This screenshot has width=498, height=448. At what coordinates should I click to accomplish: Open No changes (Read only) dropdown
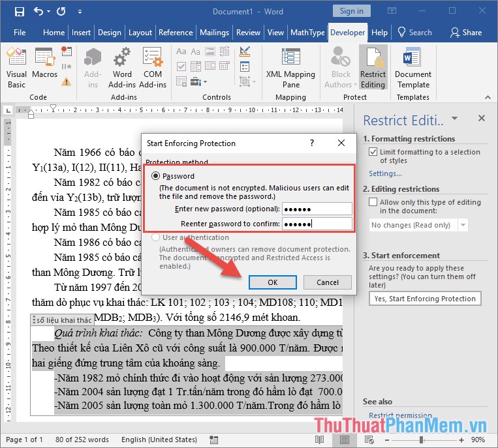click(463, 225)
